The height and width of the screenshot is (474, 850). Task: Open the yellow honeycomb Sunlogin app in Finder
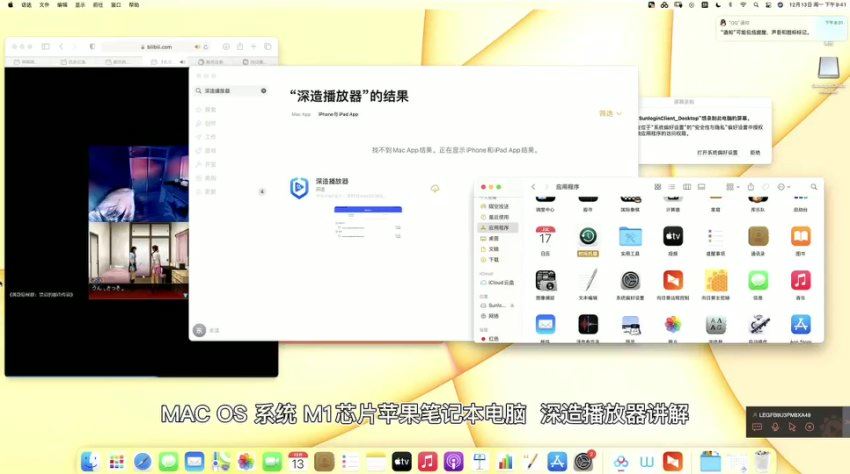[x=716, y=280]
